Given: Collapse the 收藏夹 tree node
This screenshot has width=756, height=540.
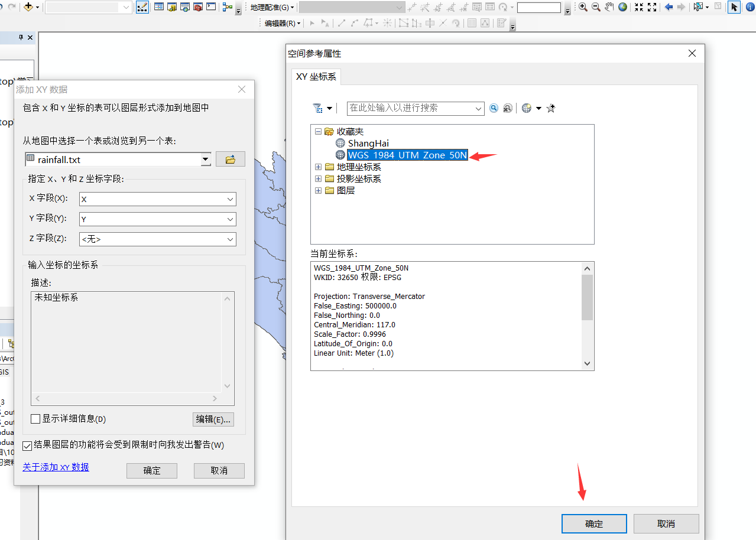Looking at the screenshot, I should click(x=319, y=132).
